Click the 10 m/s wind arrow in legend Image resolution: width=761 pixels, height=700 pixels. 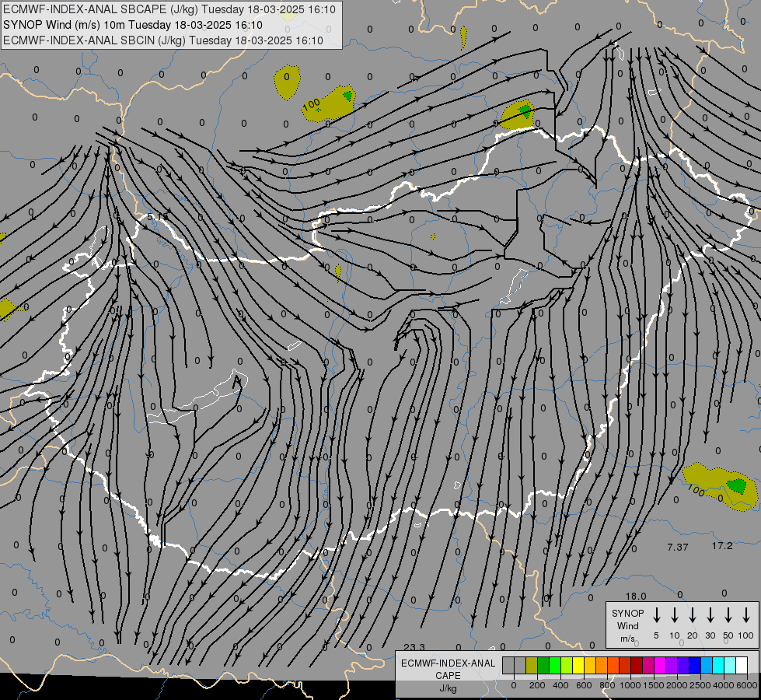(x=674, y=615)
